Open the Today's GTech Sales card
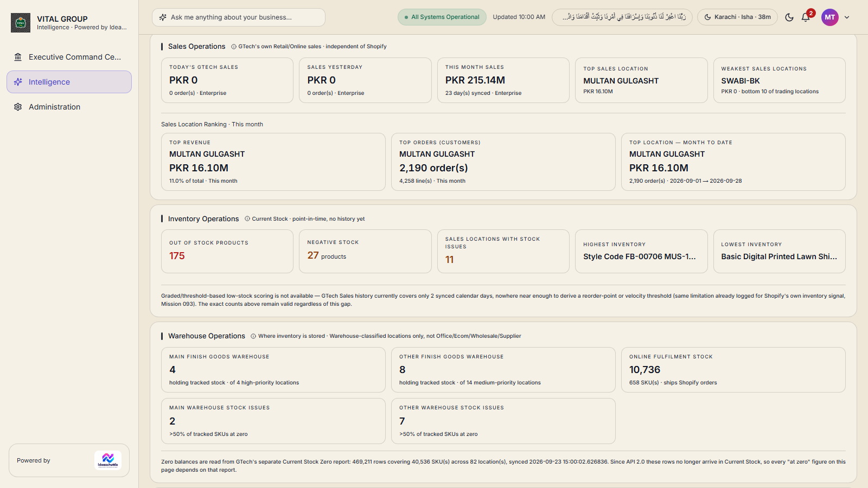Screen dimensions: 868x488 227,80
